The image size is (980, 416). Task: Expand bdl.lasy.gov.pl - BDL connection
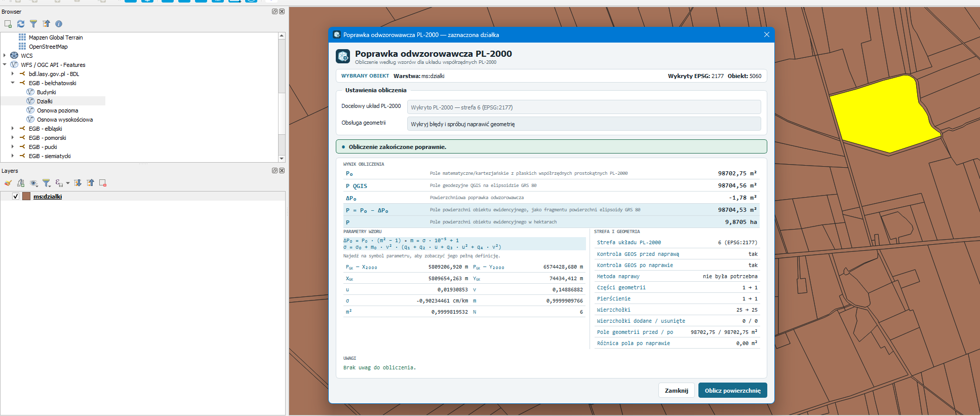pyautogui.click(x=13, y=74)
